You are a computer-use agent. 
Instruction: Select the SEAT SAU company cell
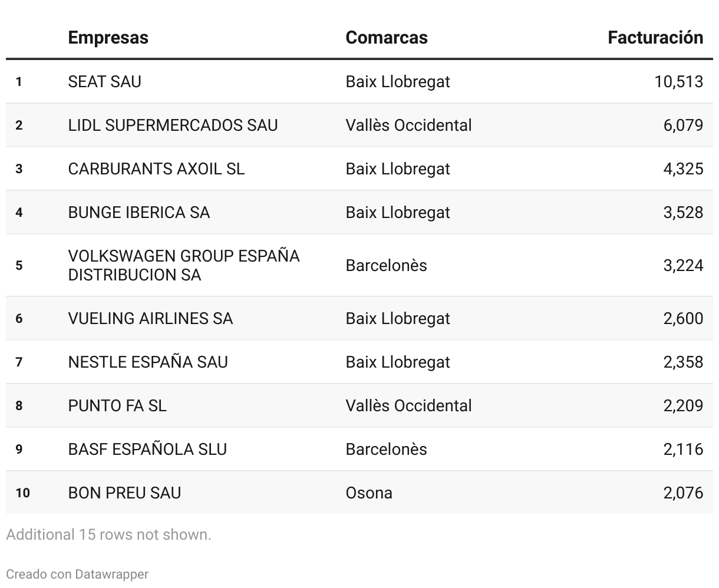coord(104,81)
